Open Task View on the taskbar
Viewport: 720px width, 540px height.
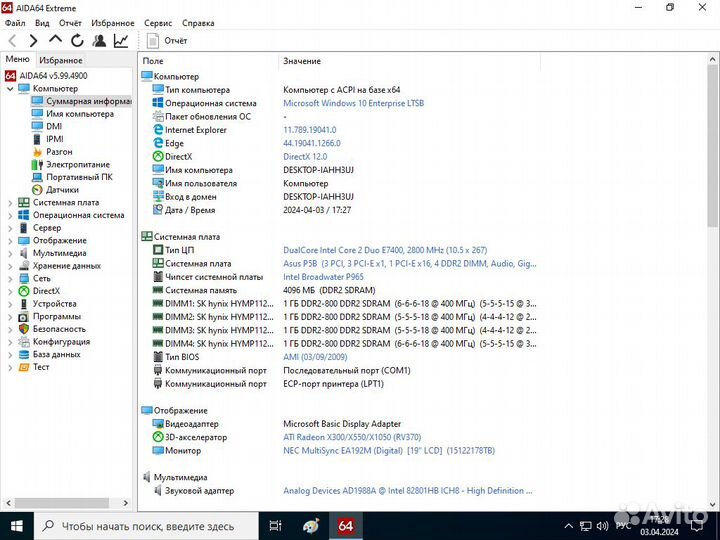276,526
